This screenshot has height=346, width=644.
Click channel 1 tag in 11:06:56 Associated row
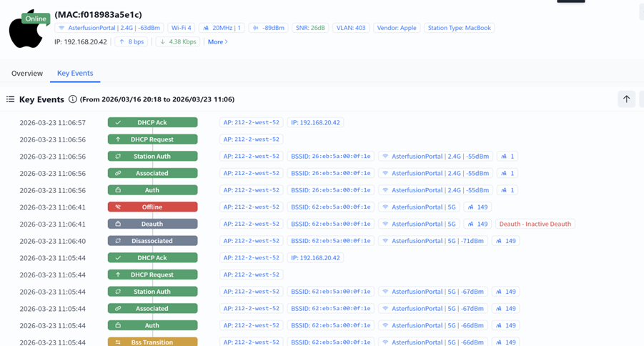pyautogui.click(x=507, y=173)
